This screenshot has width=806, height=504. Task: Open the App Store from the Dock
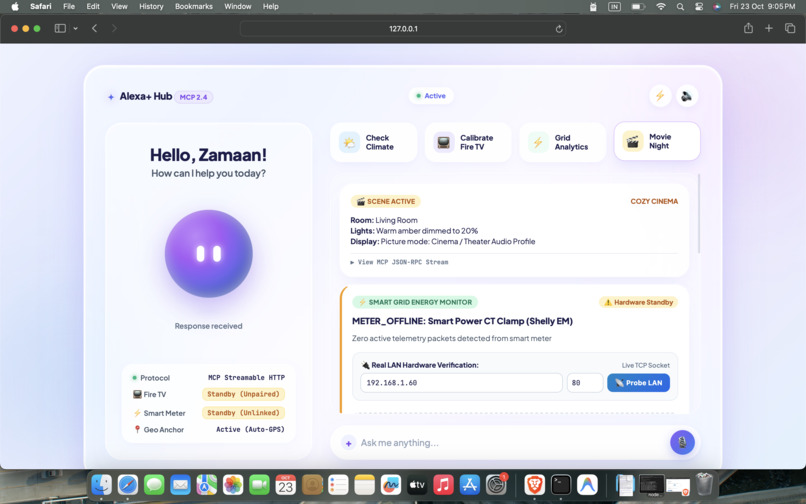point(469,484)
